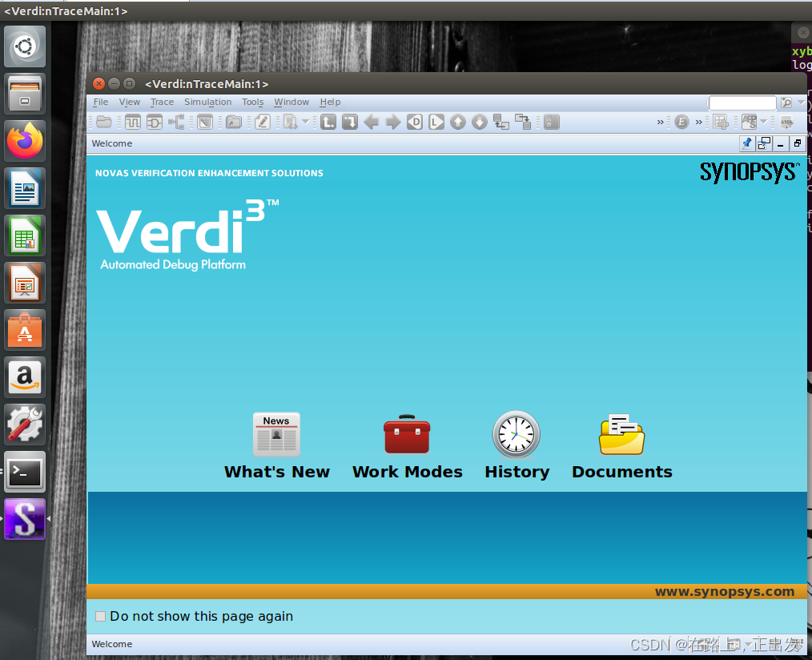The height and width of the screenshot is (660, 812).
Task: Click the search magnifier button
Action: click(x=786, y=103)
